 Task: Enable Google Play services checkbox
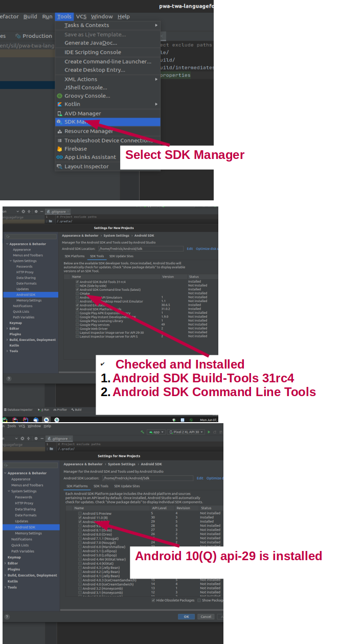click(x=77, y=325)
